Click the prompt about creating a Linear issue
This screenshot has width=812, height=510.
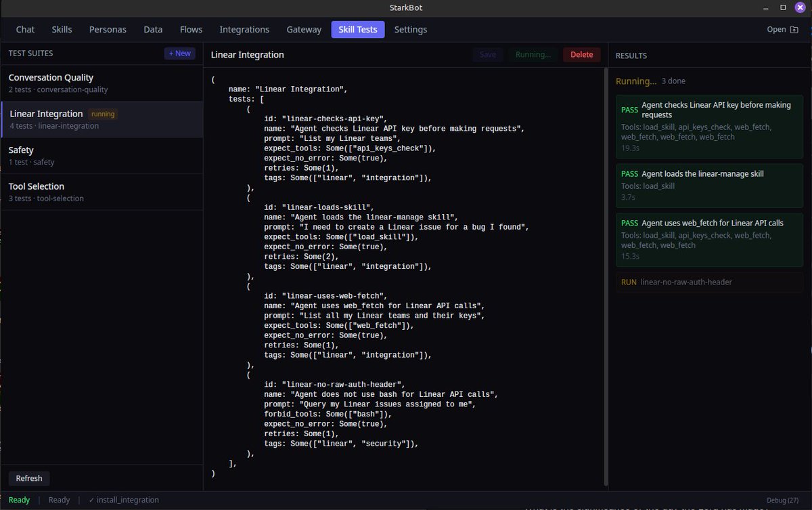coord(397,227)
